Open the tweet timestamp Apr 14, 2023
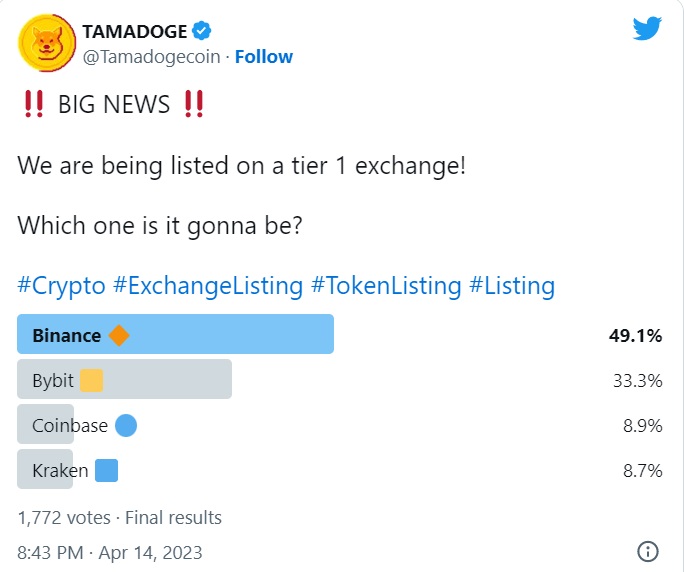This screenshot has height=572, width=684. [109, 552]
